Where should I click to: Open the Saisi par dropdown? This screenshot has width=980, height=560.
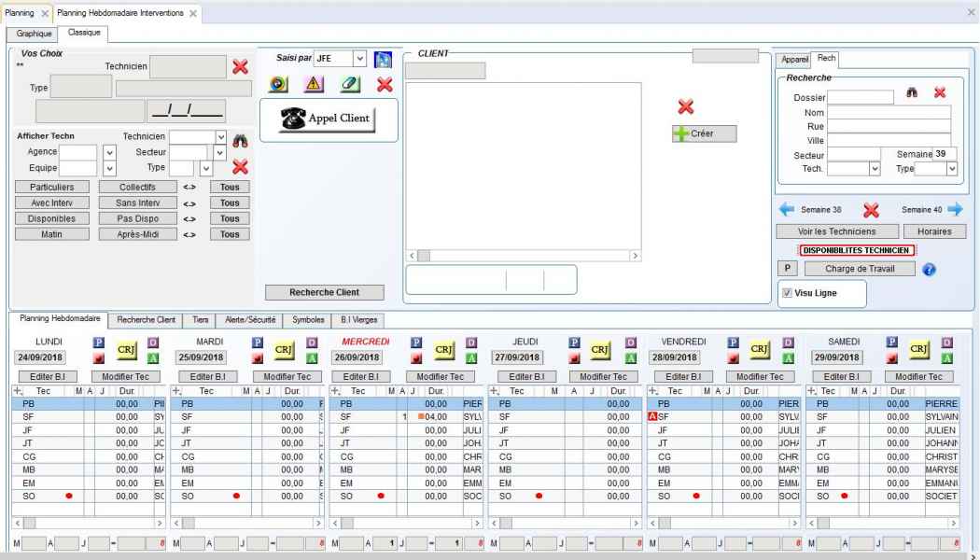click(359, 59)
